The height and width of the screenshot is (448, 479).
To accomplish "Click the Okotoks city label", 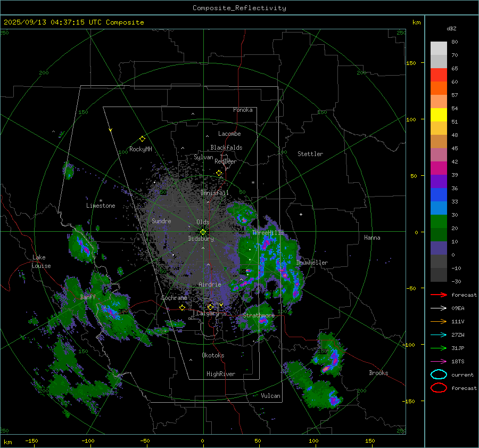I will click(x=213, y=355).
